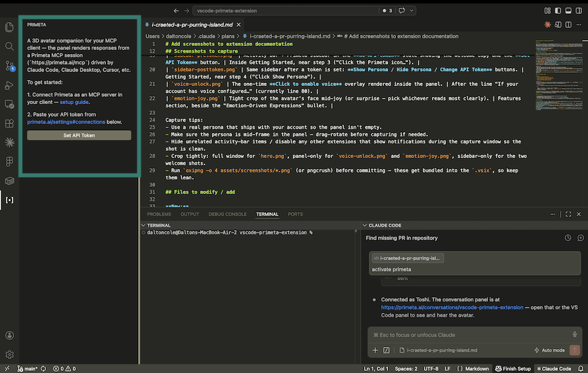Viewport: 588px width, 373px height.
Task: Open the main* branch selector
Action: 27,369
